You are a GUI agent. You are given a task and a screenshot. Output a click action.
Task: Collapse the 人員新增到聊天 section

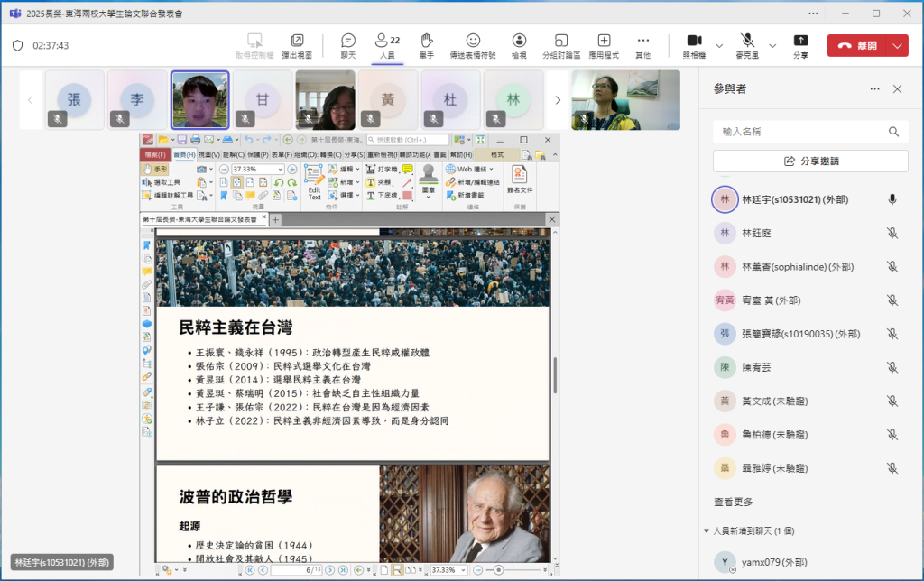707,530
